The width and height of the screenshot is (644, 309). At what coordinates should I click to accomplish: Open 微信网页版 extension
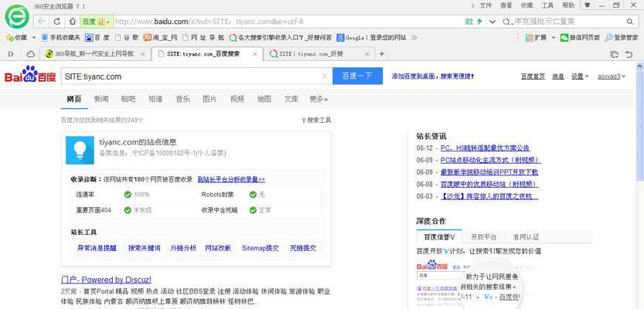point(581,37)
